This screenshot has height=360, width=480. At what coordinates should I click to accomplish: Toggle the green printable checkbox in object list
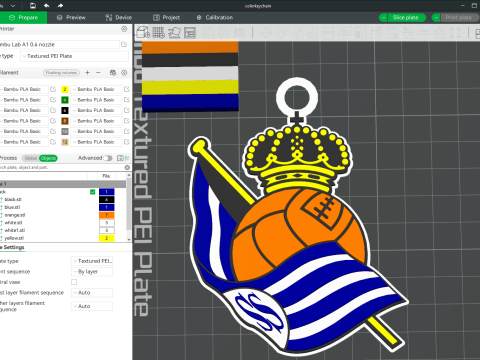93,192
